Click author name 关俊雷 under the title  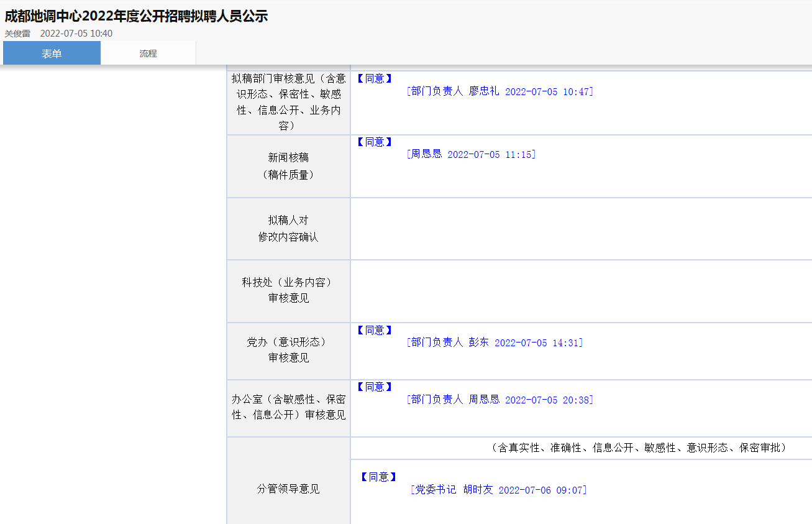(17, 34)
